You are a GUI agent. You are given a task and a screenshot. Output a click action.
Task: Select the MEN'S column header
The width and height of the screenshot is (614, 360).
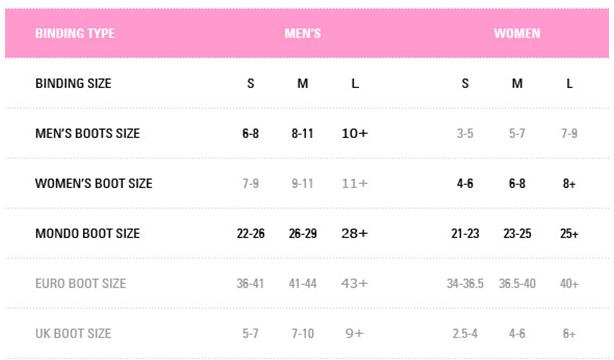pos(302,33)
